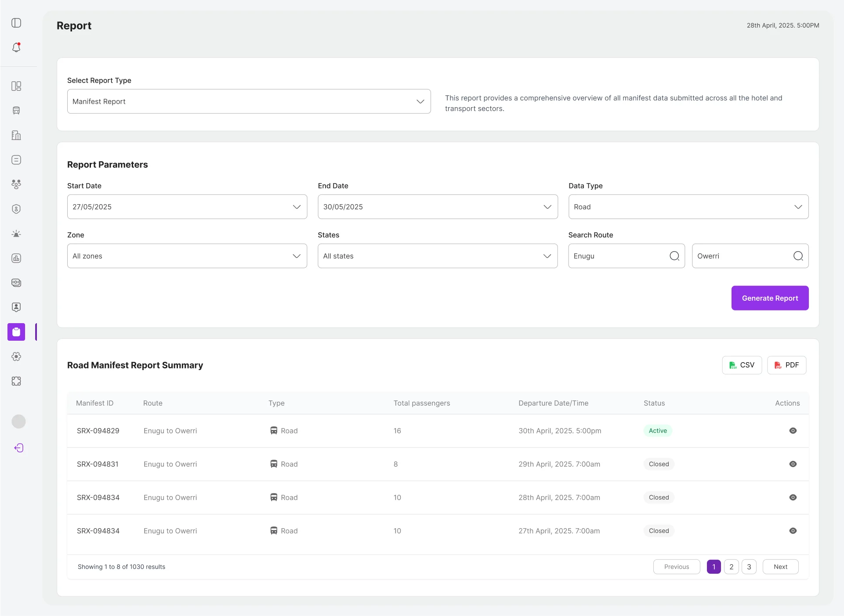The image size is (844, 616).
Task: Open the alarm siren icon in sidebar
Action: [16, 234]
